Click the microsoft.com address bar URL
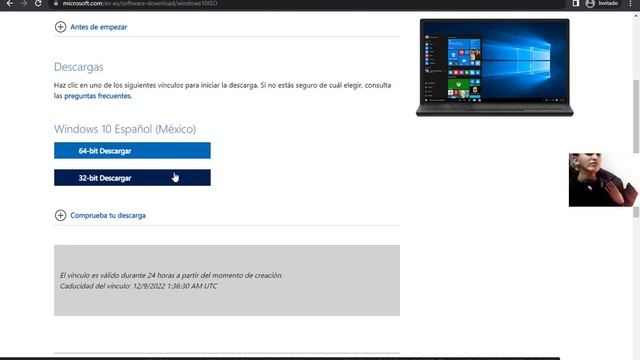The height and width of the screenshot is (360, 640). coord(140,3)
